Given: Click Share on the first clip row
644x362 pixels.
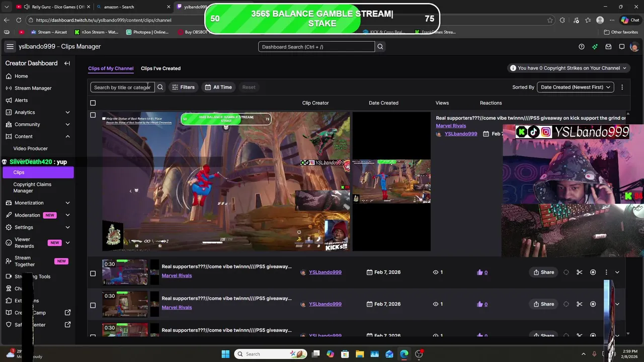Looking at the screenshot, I should [x=543, y=272].
